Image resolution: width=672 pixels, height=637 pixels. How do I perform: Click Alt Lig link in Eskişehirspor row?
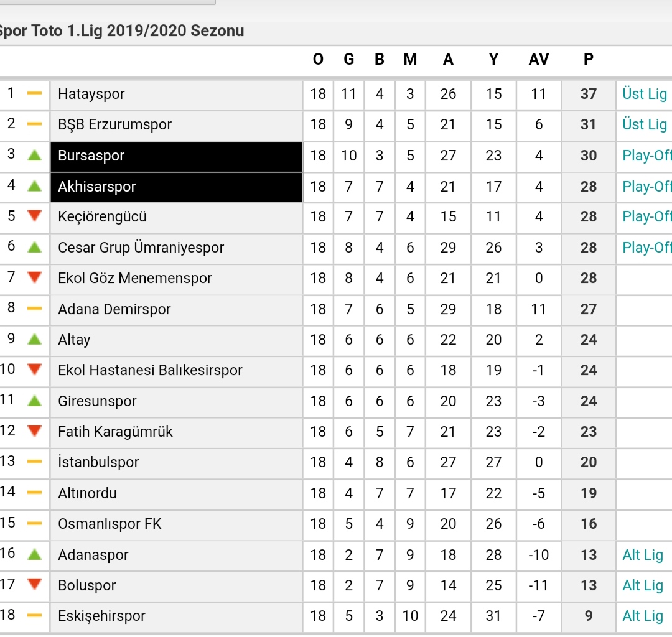click(x=642, y=616)
